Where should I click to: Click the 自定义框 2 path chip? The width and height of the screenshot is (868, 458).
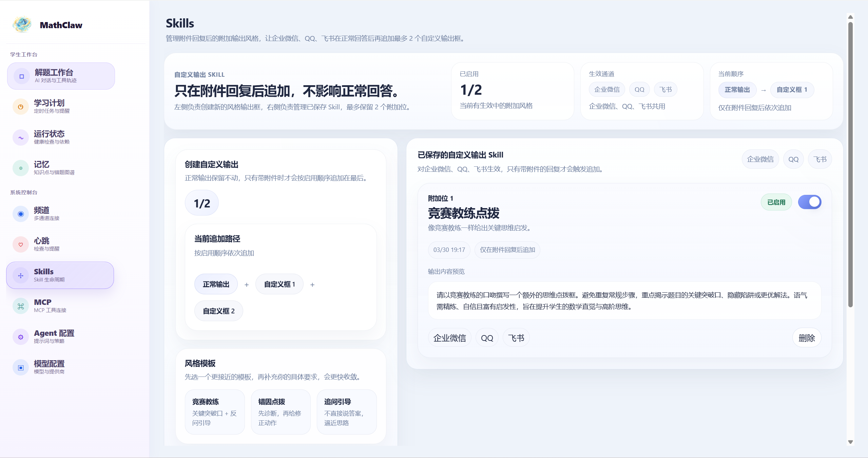coord(218,311)
